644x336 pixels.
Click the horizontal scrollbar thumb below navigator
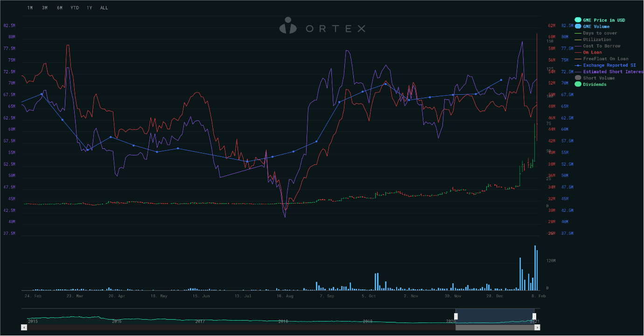495,328
